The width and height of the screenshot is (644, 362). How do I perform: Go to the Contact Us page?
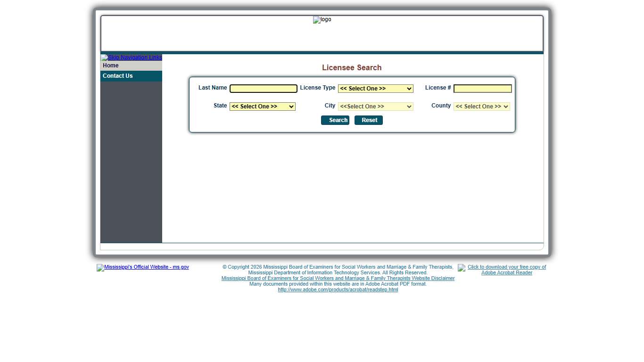click(x=118, y=76)
